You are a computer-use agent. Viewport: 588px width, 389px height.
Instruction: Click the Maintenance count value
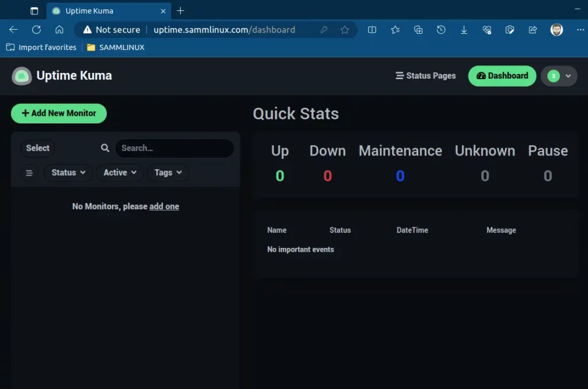tap(400, 176)
